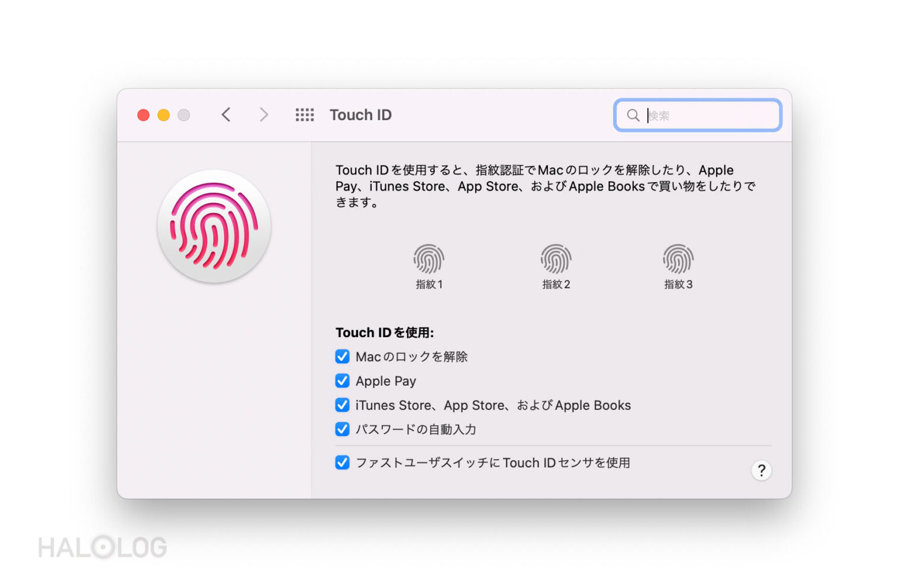Click the forward navigation arrow

pos(263,115)
